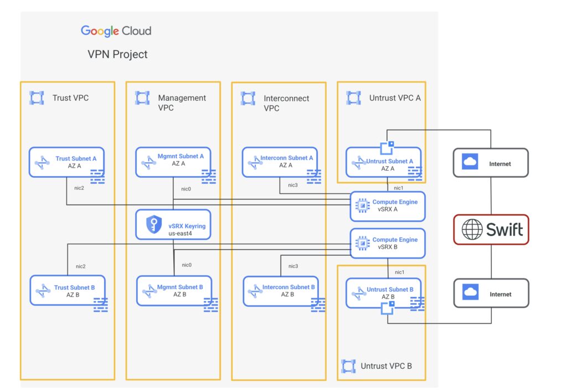Click the Untrust VPC A network icon

353,98
